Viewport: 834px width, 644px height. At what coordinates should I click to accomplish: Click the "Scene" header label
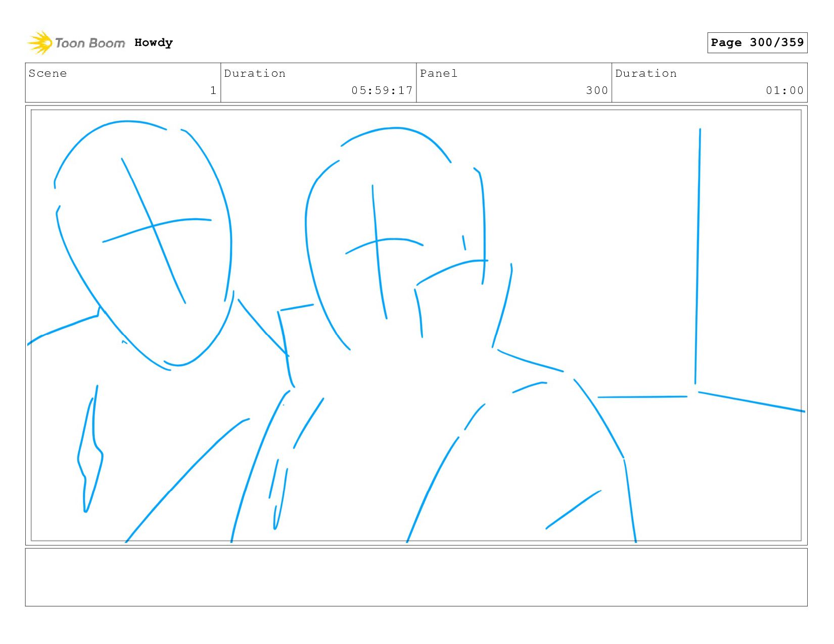(x=48, y=73)
